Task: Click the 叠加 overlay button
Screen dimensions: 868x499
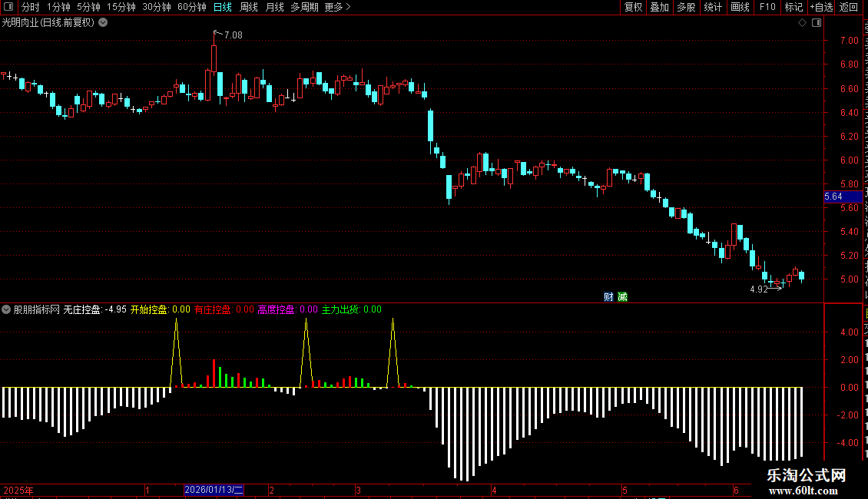Action: pyautogui.click(x=659, y=7)
